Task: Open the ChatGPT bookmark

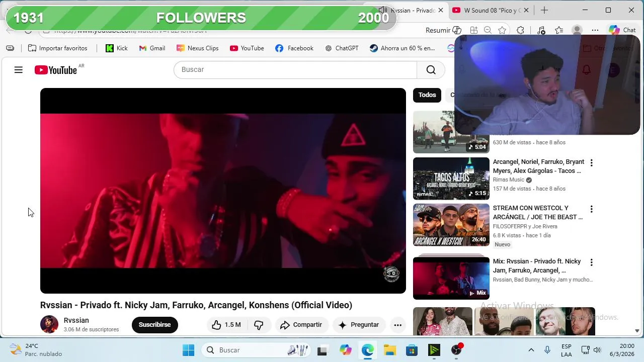Action: pyautogui.click(x=342, y=48)
